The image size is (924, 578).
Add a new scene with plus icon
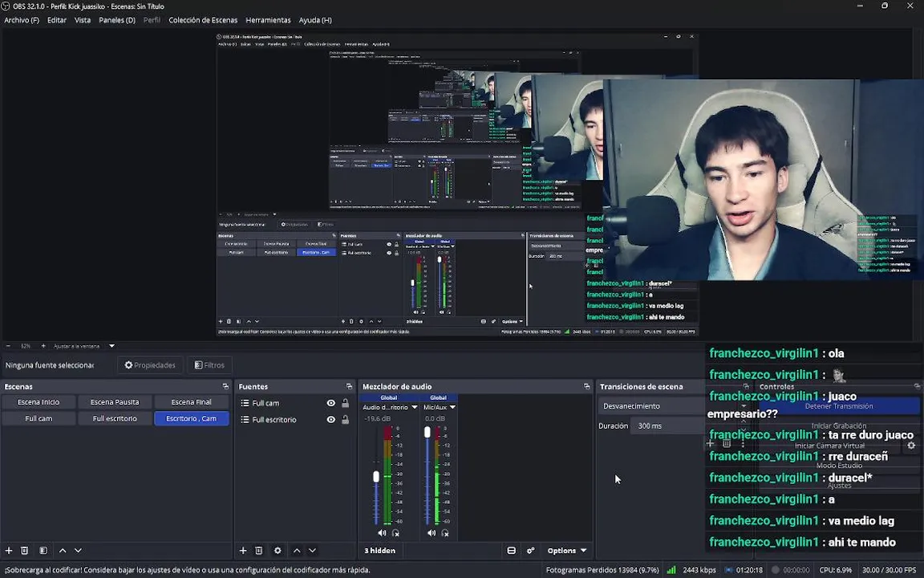pyautogui.click(x=9, y=550)
